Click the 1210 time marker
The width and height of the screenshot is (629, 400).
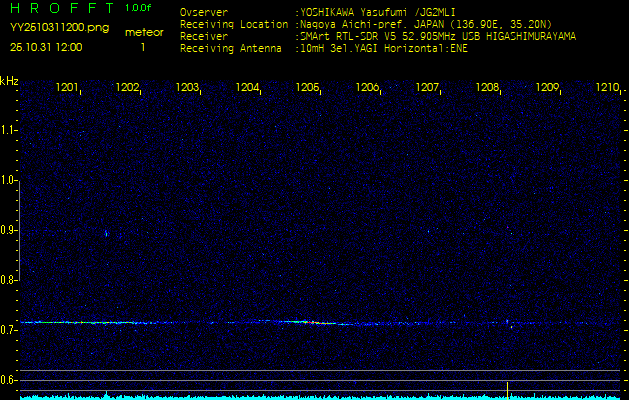click(x=607, y=88)
